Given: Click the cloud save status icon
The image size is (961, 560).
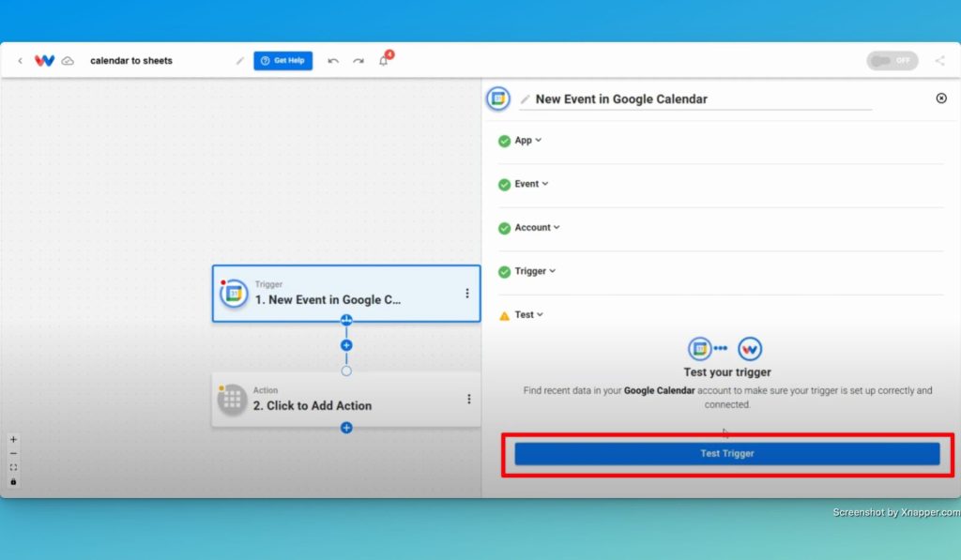Looking at the screenshot, I should tap(68, 61).
